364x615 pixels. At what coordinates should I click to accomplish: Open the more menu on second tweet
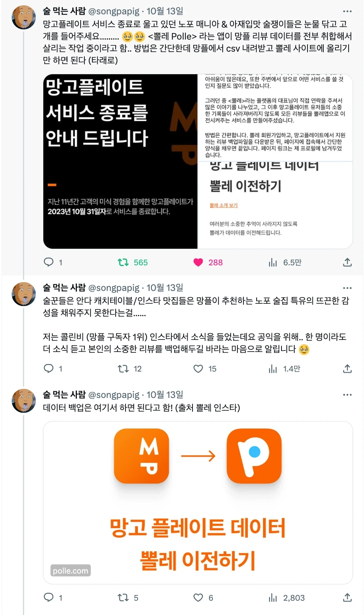pyautogui.click(x=347, y=288)
